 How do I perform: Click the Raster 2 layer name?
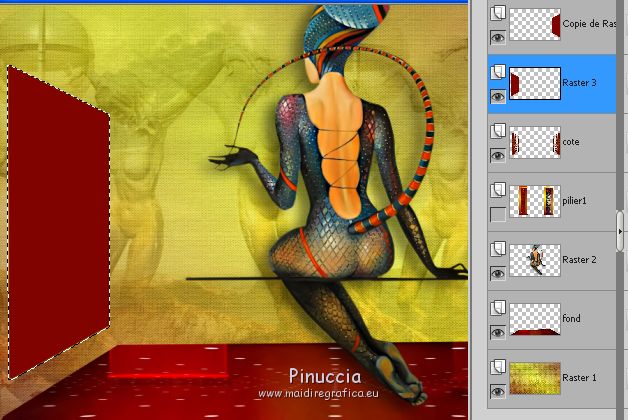pos(579,259)
